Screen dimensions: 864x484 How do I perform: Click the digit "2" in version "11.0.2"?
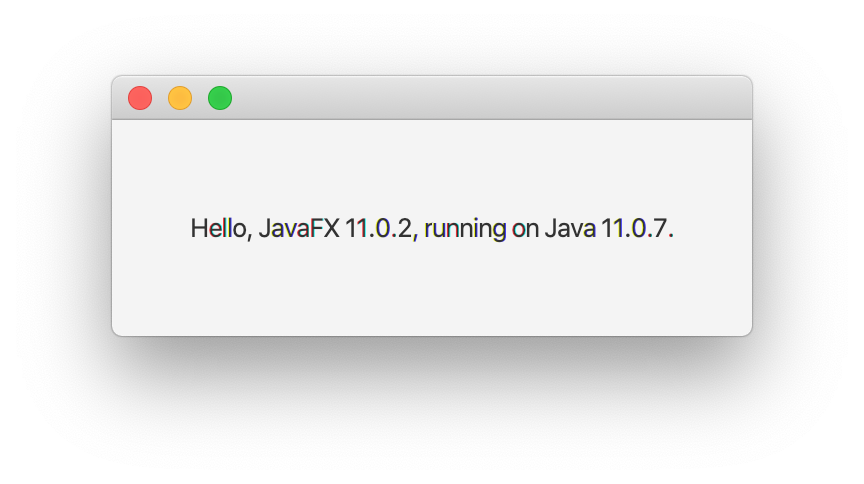click(x=404, y=229)
